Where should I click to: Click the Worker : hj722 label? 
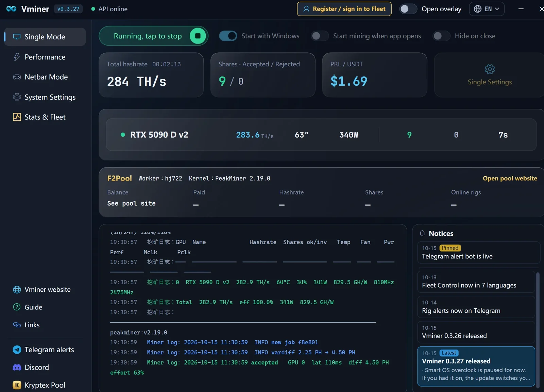pyautogui.click(x=160, y=178)
